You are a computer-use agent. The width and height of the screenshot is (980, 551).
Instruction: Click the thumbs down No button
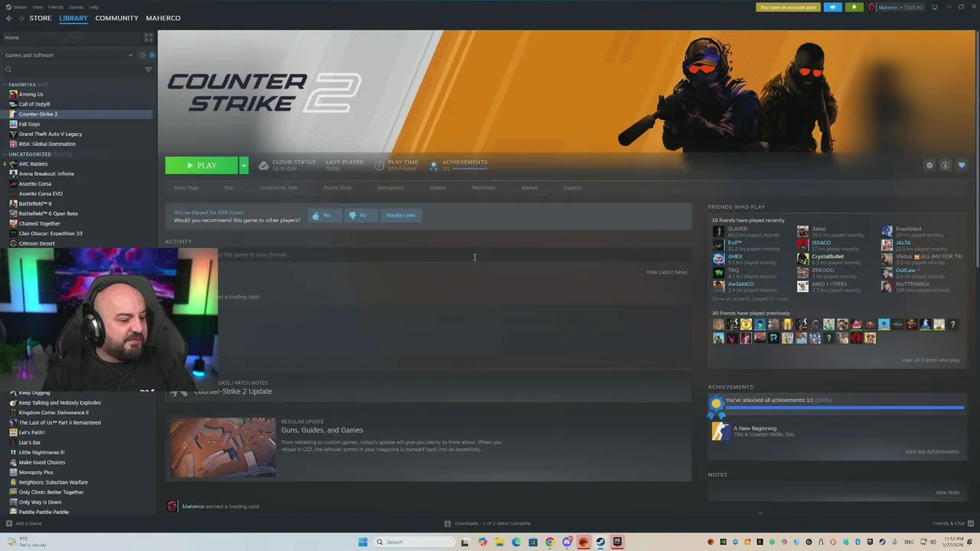tap(359, 215)
